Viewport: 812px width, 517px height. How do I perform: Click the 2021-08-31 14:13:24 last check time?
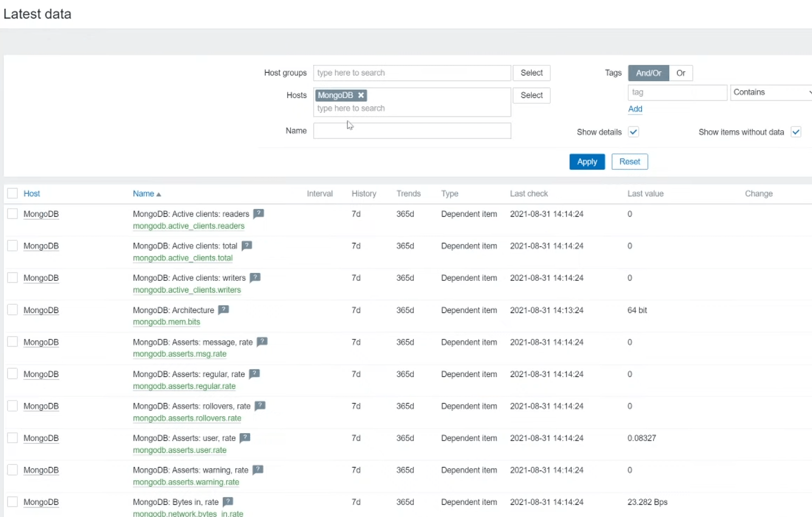point(547,310)
